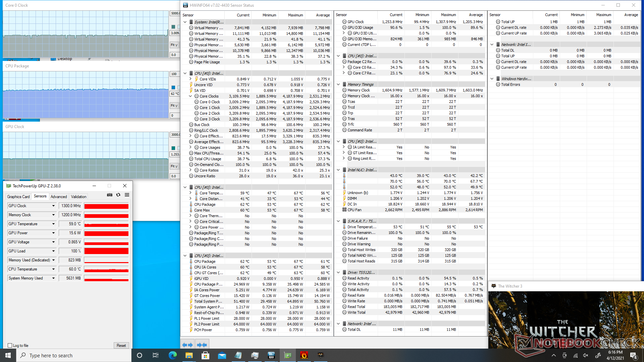Open the GPU Temperature sensor dropdown
This screenshot has height=362, width=644.
click(x=53, y=224)
